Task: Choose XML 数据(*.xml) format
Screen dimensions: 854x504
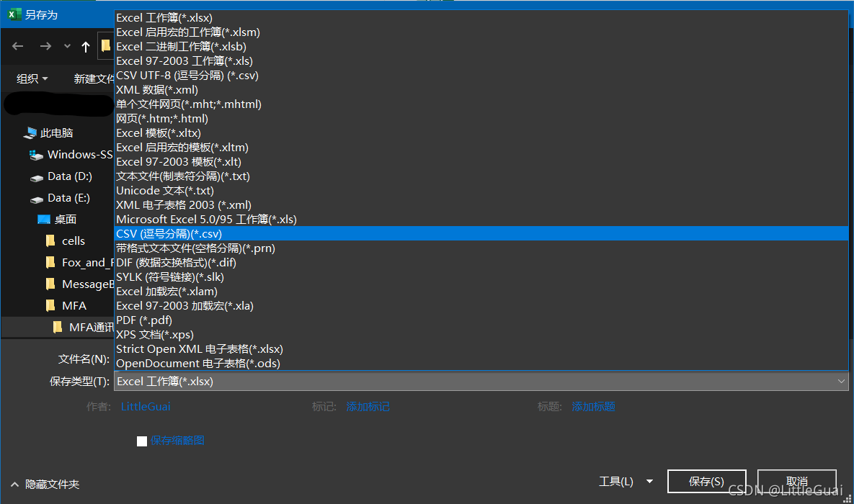Action: click(481, 90)
